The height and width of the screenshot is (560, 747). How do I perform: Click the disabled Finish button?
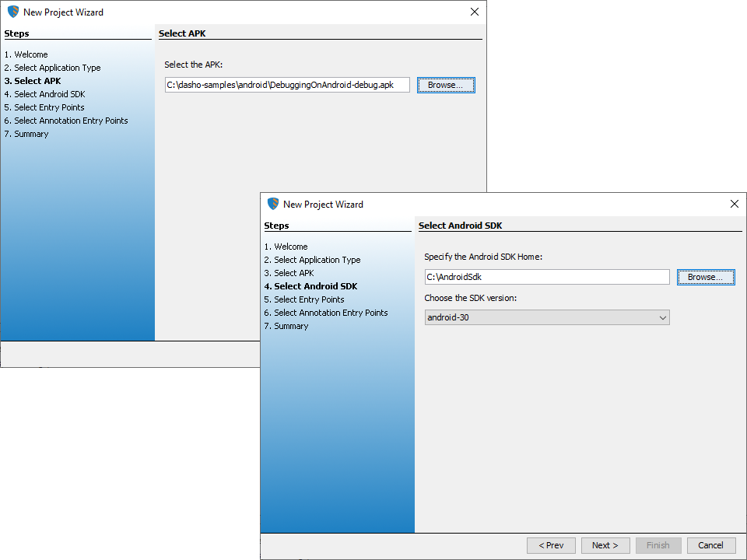tap(658, 546)
